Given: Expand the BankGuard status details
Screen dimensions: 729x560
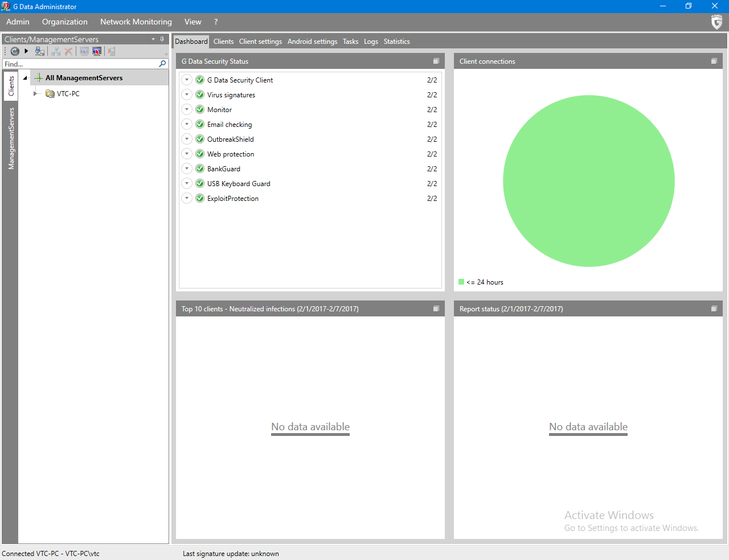Looking at the screenshot, I should click(187, 169).
